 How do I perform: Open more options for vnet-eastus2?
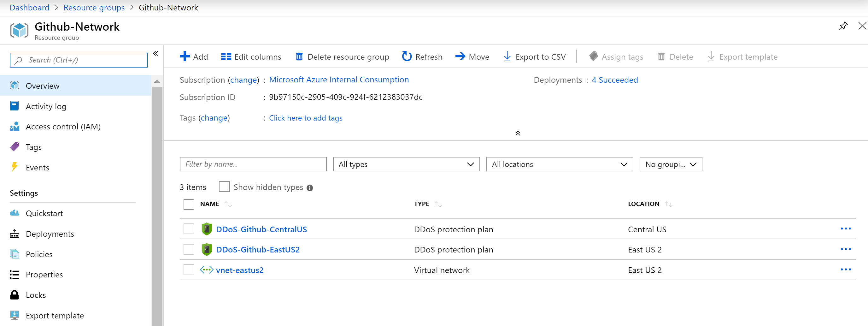click(x=845, y=270)
